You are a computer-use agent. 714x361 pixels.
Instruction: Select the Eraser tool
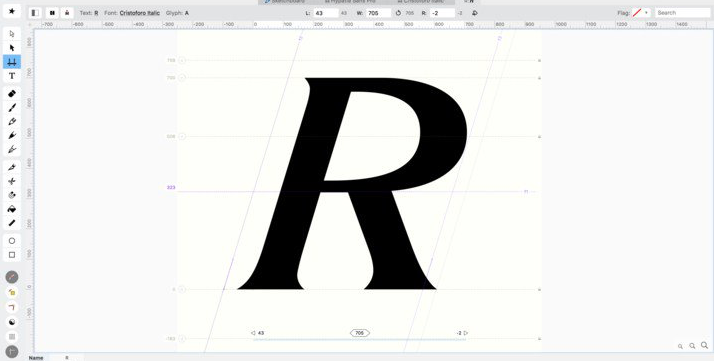(x=12, y=94)
